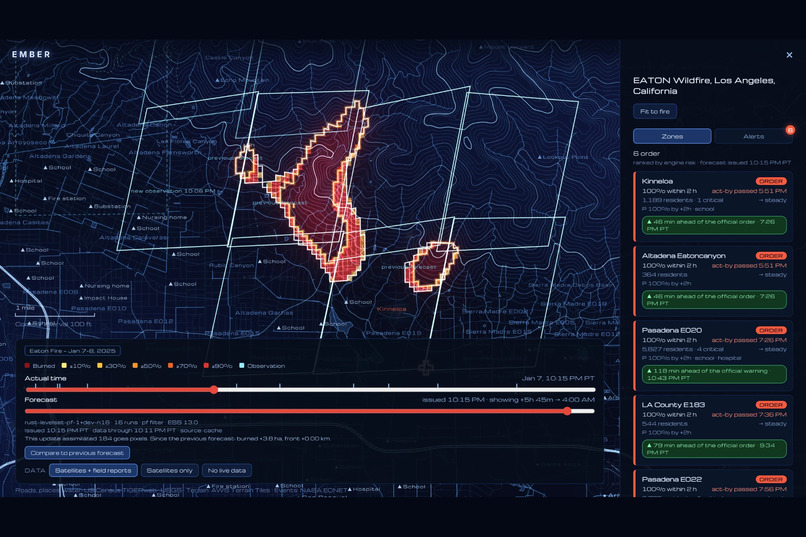Click the EMBER logo
This screenshot has height=537, width=806.
click(31, 54)
